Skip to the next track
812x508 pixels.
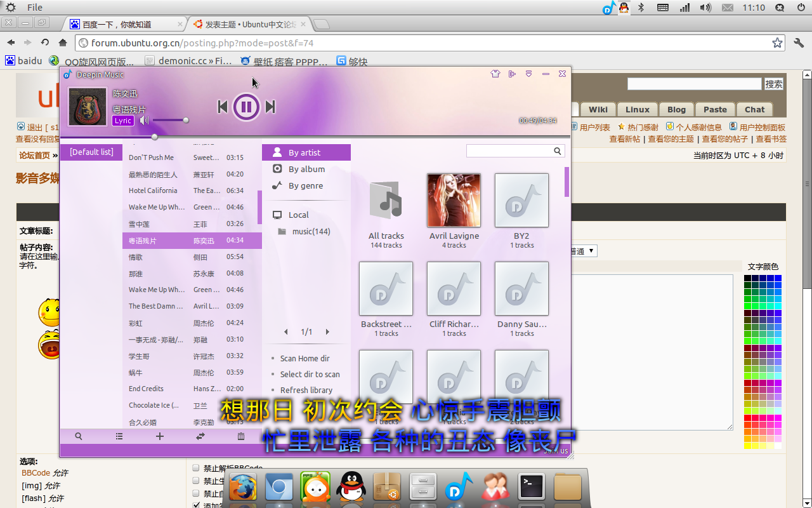point(270,107)
